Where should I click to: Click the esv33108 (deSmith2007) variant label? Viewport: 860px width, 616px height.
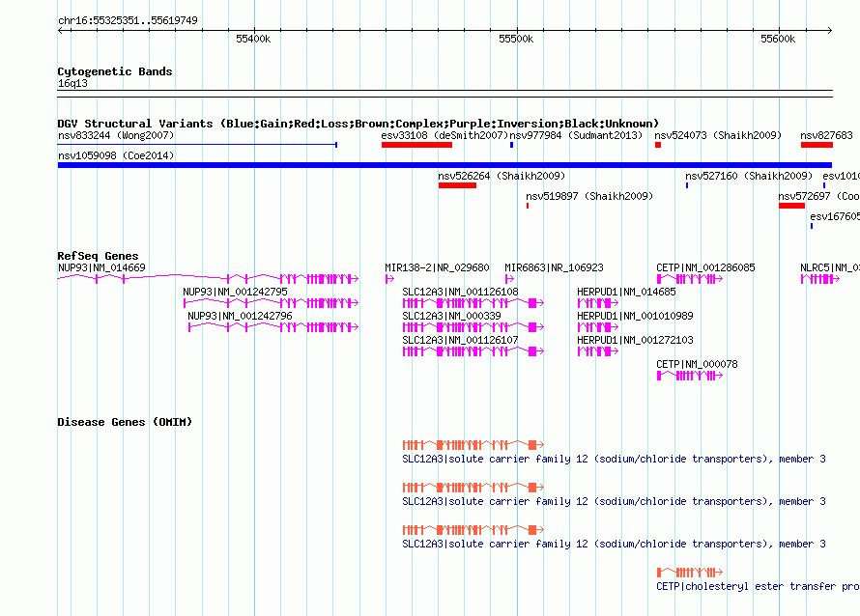click(444, 135)
